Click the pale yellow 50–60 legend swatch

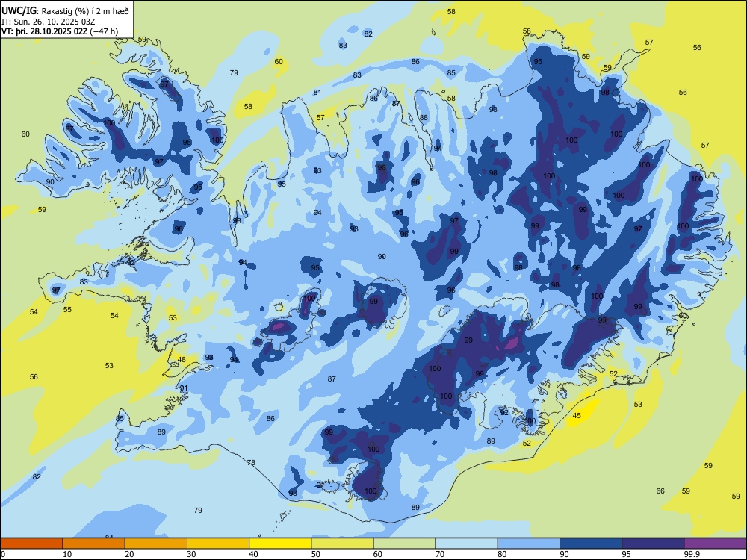pos(343,544)
